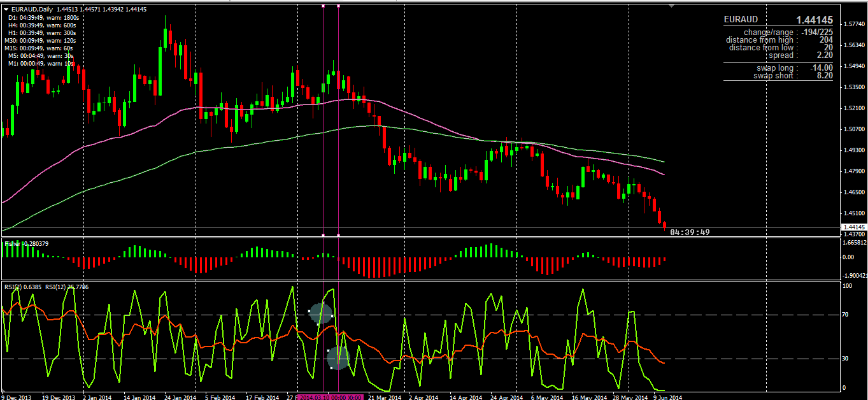The height and width of the screenshot is (400, 868).
Task: Expand the arrow beside EURAUD,Daily title
Action: point(6,10)
